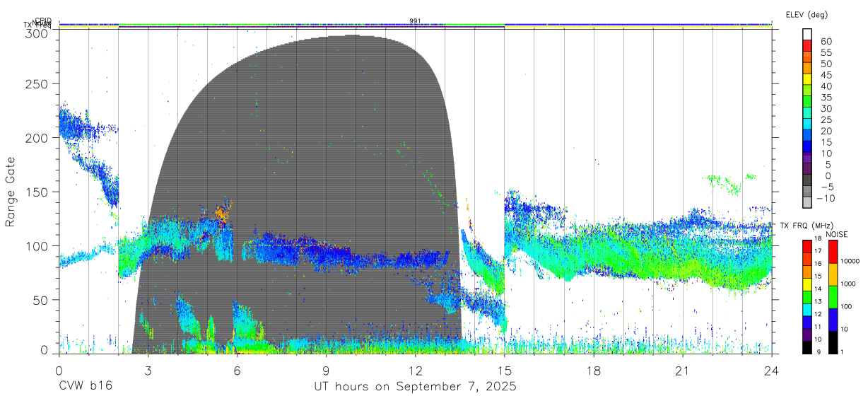Click the "18" tick label on the hours axis
Image resolution: width=868 pixels, height=401 pixels.
click(x=593, y=370)
